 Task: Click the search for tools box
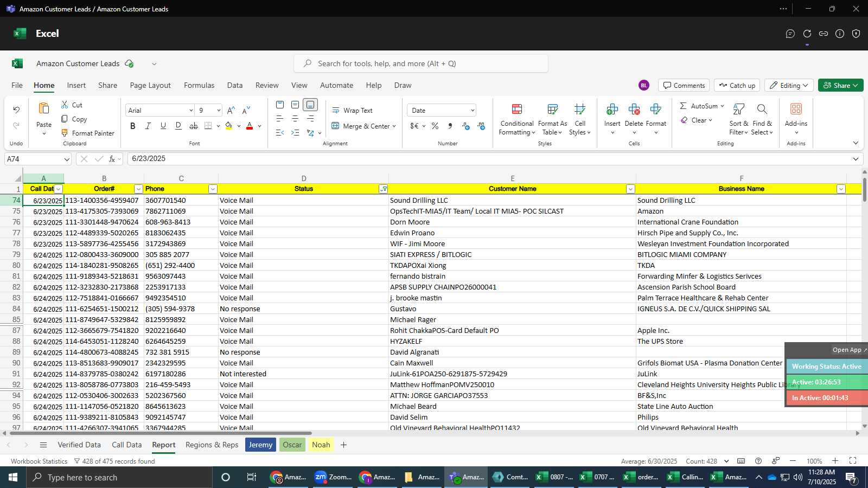tap(421, 63)
